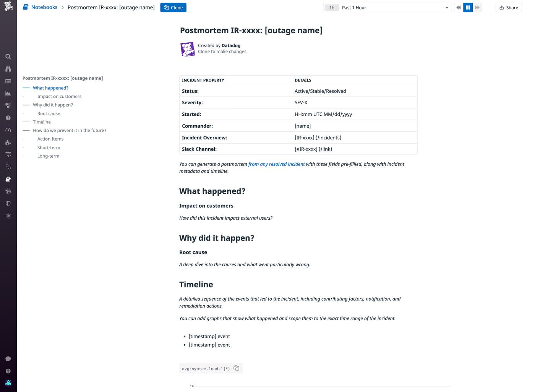This screenshot has height=392, width=535.
Task: Select the highlighted Notebooks book icon
Action: pos(8,179)
